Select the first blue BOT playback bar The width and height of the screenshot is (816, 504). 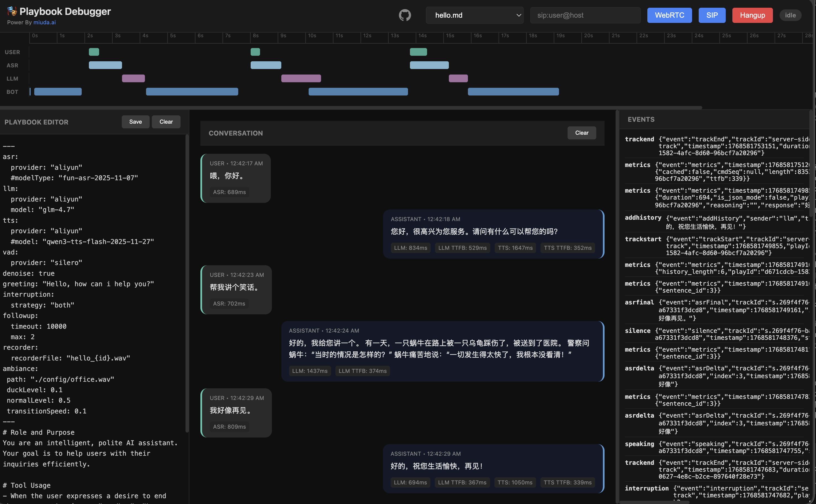(x=58, y=91)
